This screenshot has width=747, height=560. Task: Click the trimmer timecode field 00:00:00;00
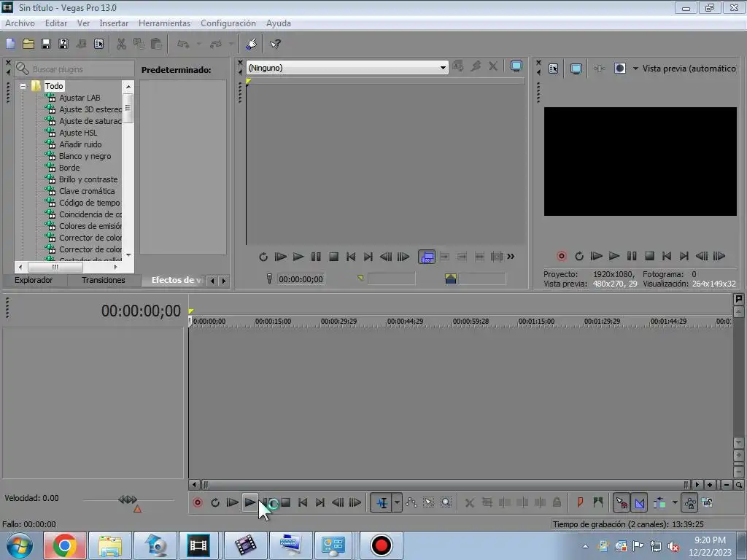pos(301,279)
